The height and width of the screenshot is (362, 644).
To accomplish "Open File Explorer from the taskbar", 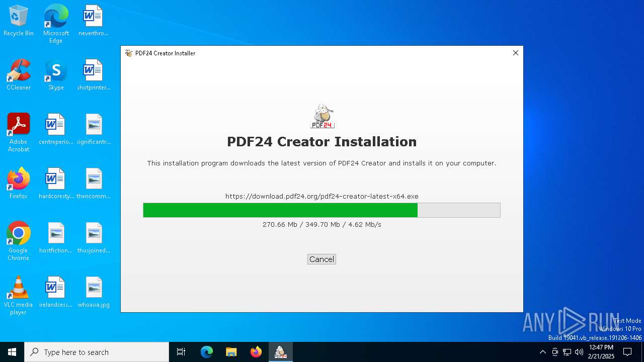I will click(231, 352).
